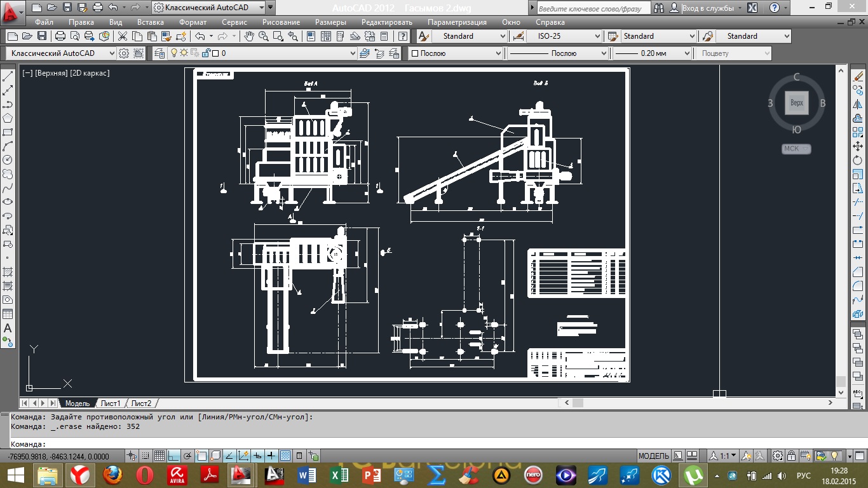This screenshot has width=868, height=488.
Task: Click the 2D каркас visual style label
Action: (90, 73)
